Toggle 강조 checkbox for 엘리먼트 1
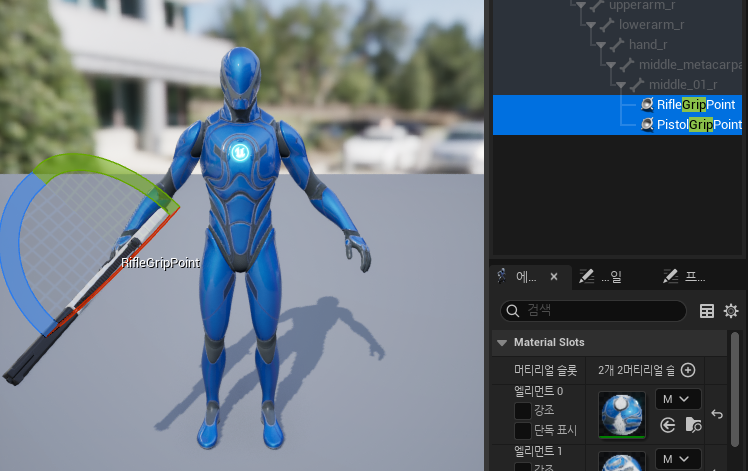Image resolution: width=748 pixels, height=471 pixels. [523, 467]
